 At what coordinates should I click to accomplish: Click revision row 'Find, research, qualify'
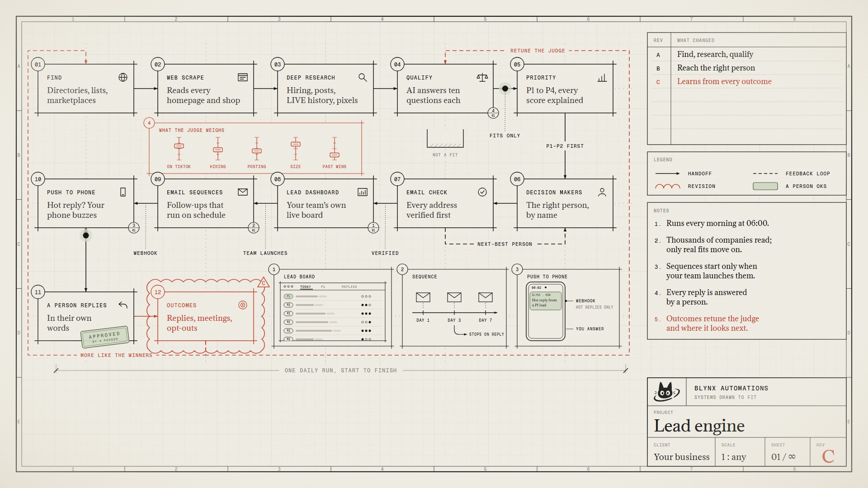[746, 54]
